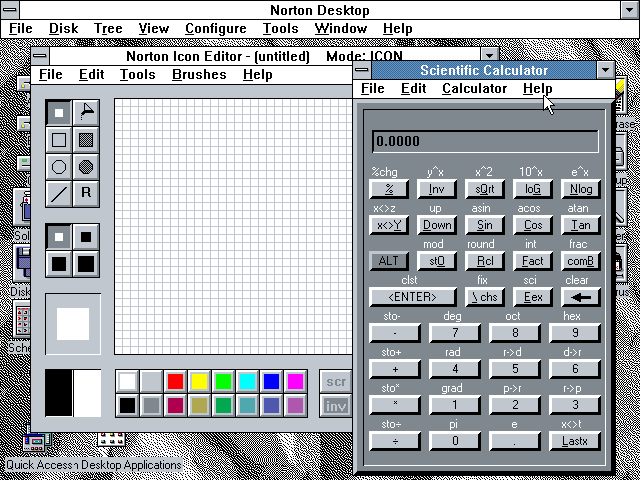Select the largest brush size

[86, 264]
